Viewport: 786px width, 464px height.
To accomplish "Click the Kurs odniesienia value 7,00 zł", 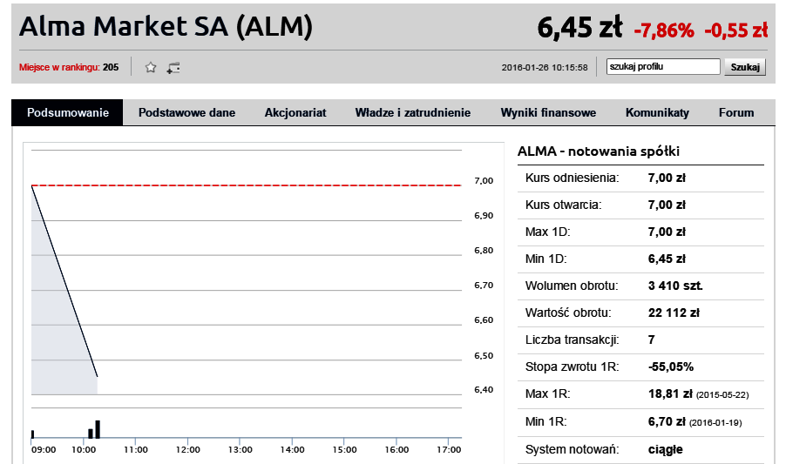I will tap(667, 178).
